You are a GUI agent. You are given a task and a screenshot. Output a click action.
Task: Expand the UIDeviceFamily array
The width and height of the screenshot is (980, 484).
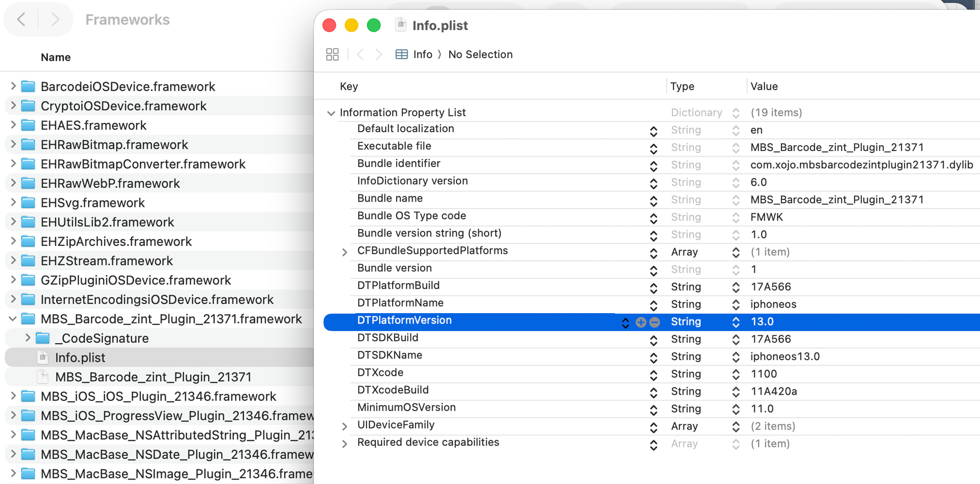click(345, 426)
